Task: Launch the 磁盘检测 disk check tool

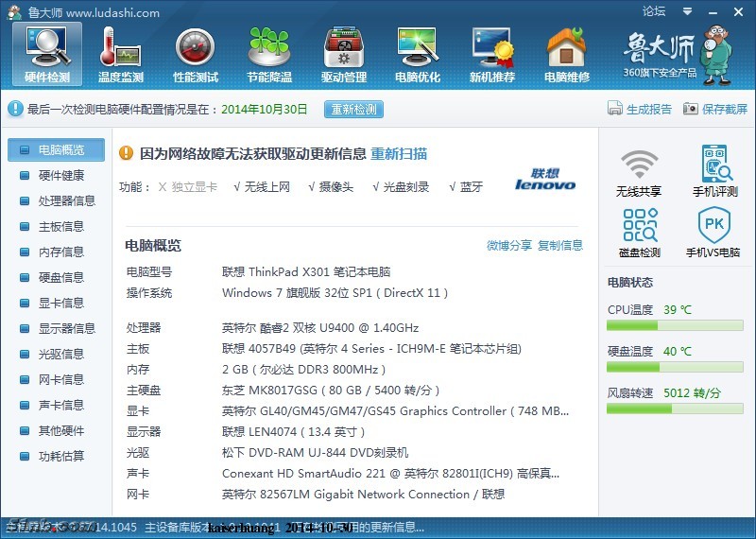Action: pos(639,233)
